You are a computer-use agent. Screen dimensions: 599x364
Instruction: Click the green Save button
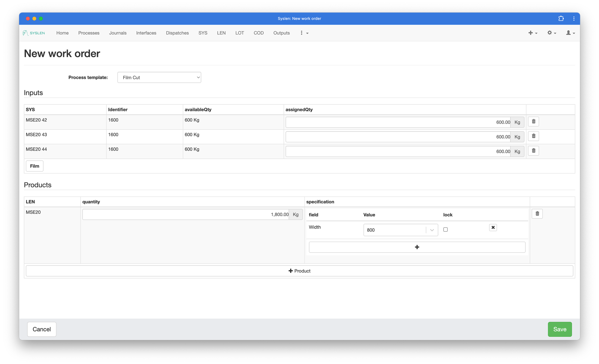(559, 329)
